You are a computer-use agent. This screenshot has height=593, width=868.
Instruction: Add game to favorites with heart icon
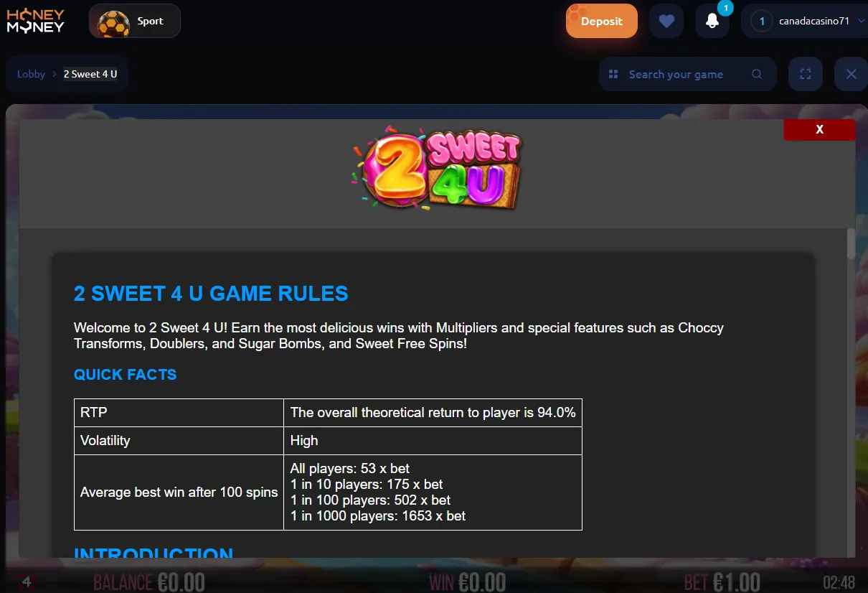tap(666, 21)
